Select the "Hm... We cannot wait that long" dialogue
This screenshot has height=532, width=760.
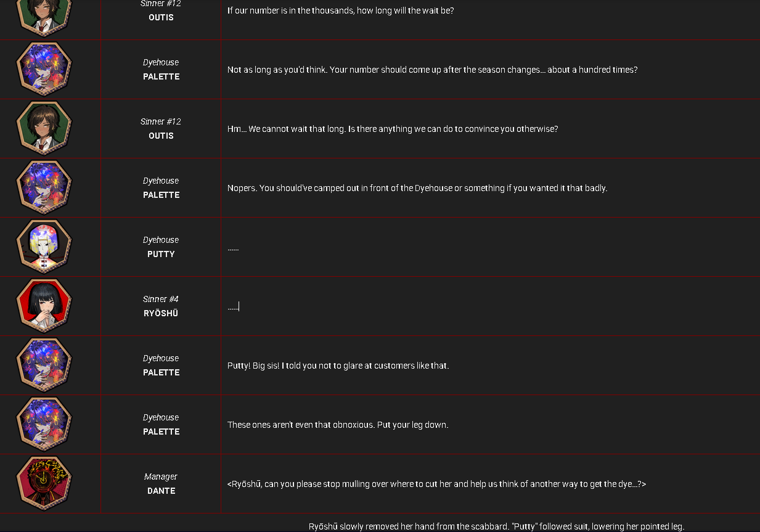coord(393,129)
